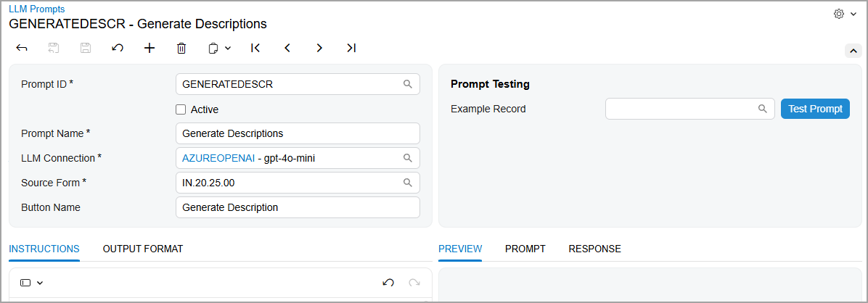Add a new record with plus icon

coord(150,49)
